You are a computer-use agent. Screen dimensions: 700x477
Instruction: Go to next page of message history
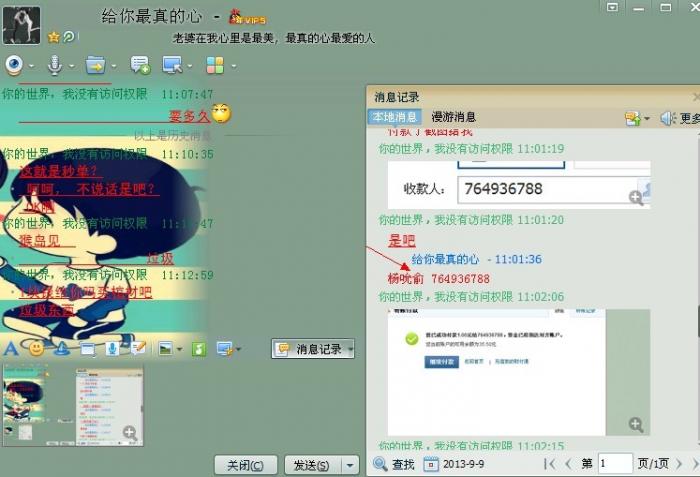click(x=679, y=464)
